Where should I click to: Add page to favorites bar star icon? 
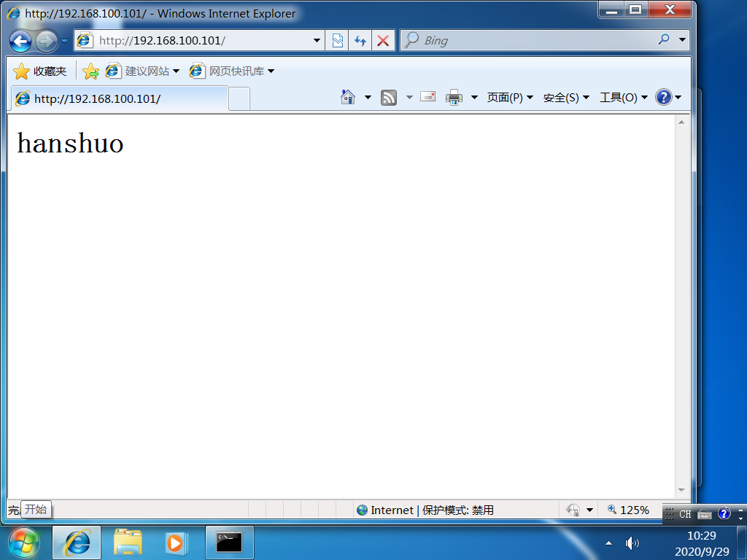(x=90, y=71)
